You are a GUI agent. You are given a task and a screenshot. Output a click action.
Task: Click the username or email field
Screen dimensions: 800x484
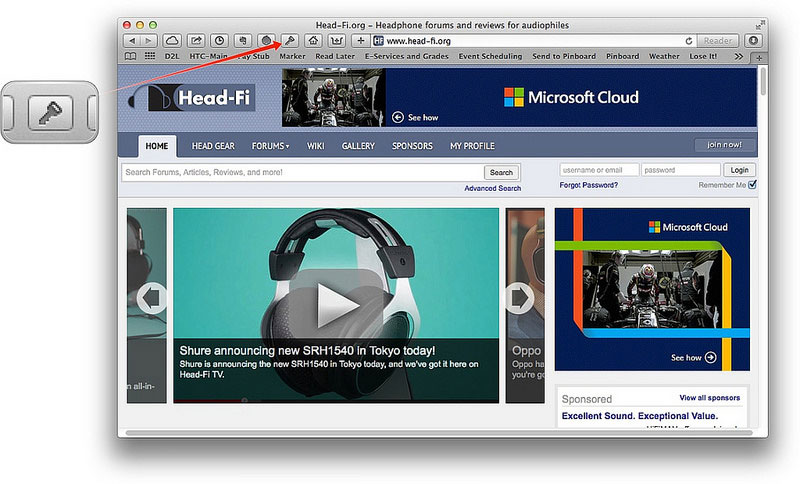(x=599, y=170)
